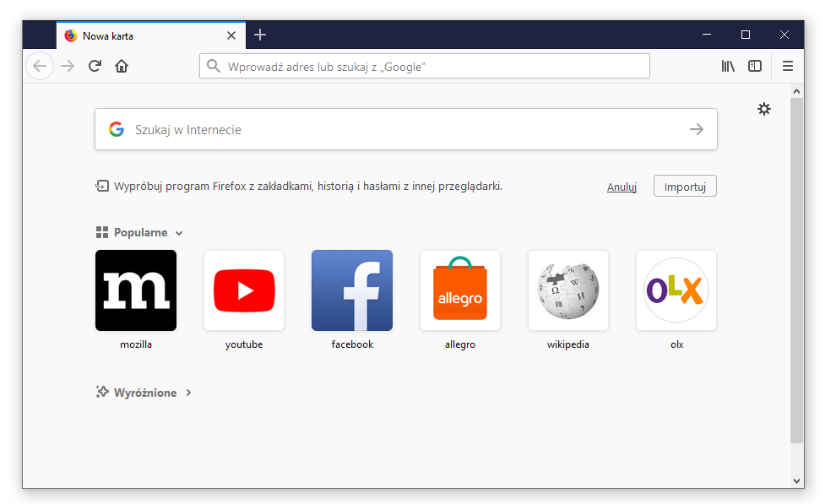Click the Wyróżnione section heading

pyautogui.click(x=145, y=393)
